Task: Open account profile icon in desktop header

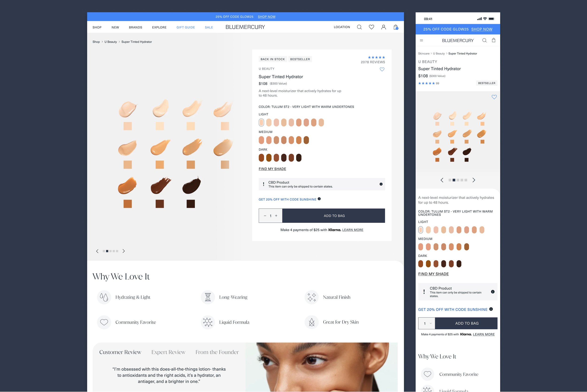Action: [383, 27]
